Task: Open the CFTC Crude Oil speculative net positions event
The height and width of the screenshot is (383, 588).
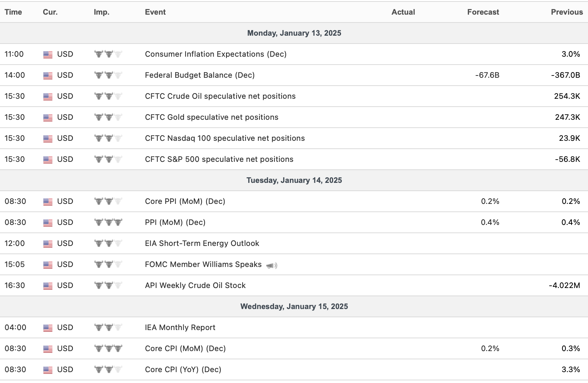Action: point(220,96)
